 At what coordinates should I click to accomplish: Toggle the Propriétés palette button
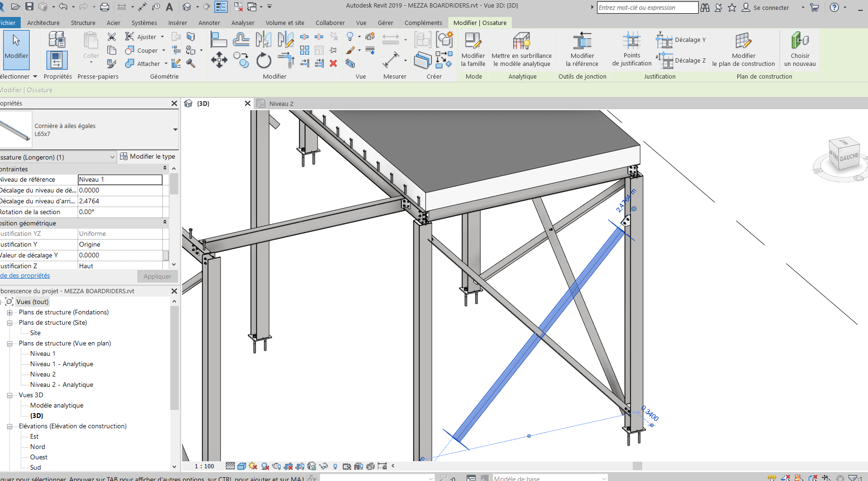point(57,60)
